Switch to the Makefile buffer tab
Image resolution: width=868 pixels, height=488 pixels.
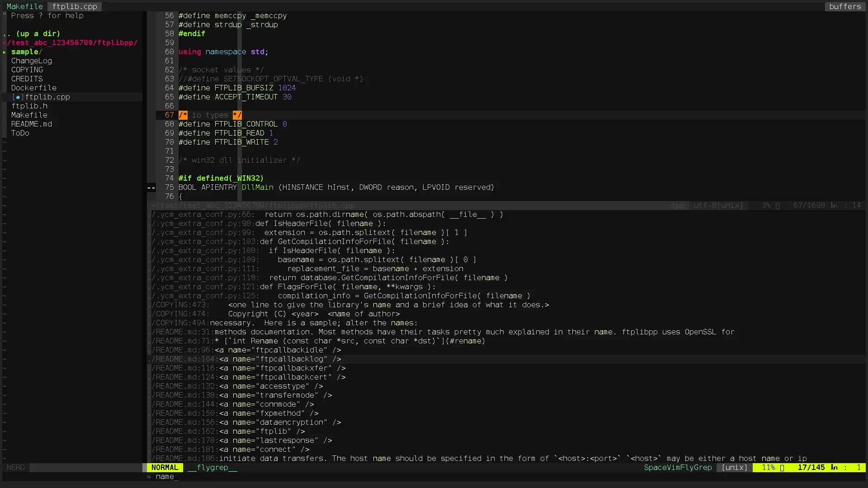point(25,7)
